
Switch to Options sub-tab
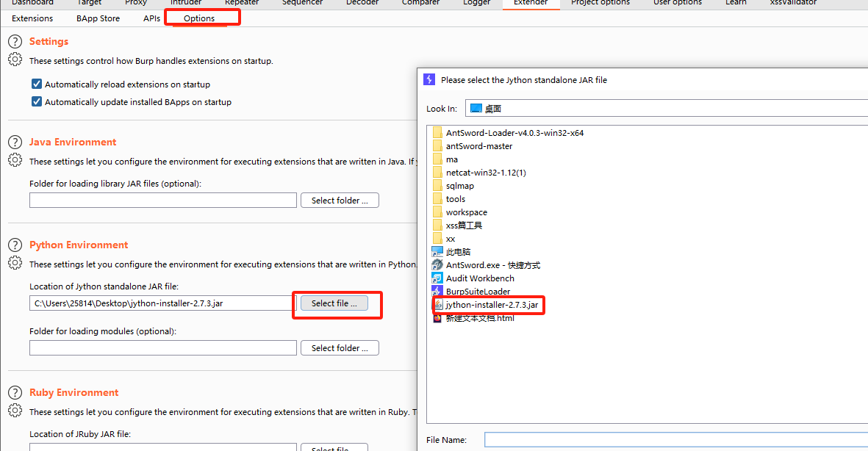199,18
